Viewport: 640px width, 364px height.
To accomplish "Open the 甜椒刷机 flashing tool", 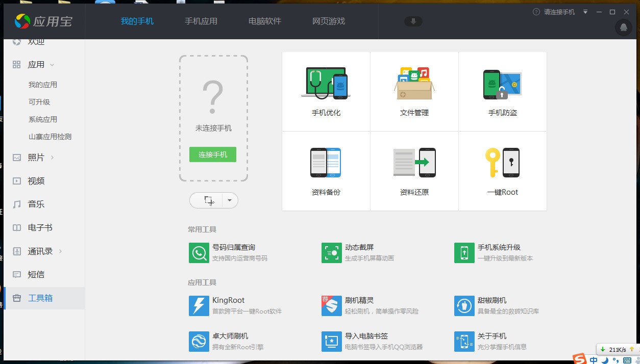I will coord(491,305).
